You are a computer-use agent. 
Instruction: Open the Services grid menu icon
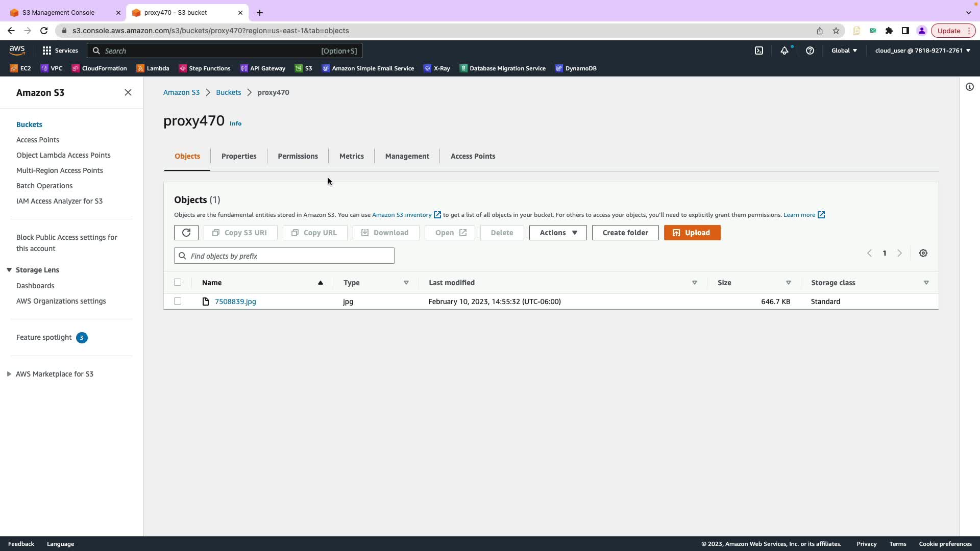[47, 51]
